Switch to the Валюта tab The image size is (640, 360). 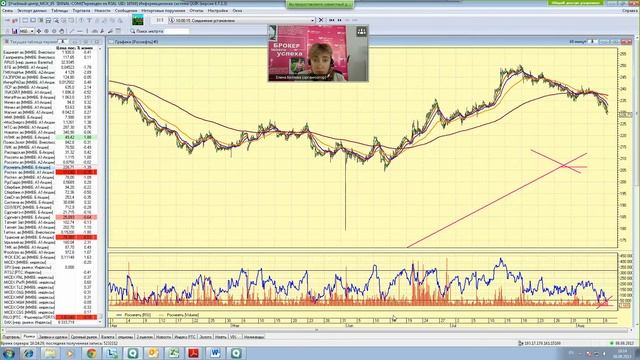point(107,337)
